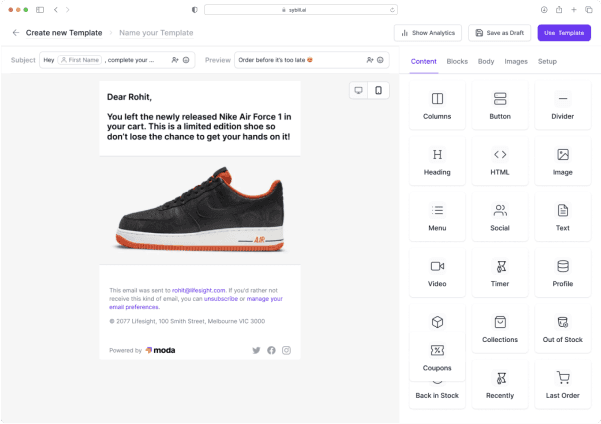This screenshot has height=424, width=601.
Task: Add a Social block
Action: [500, 217]
